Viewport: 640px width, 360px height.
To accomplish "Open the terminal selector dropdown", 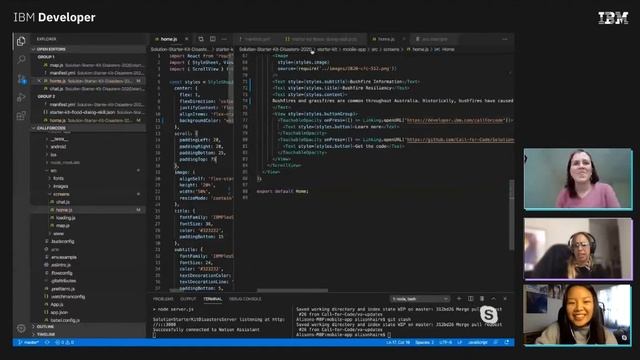I will coord(419,299).
